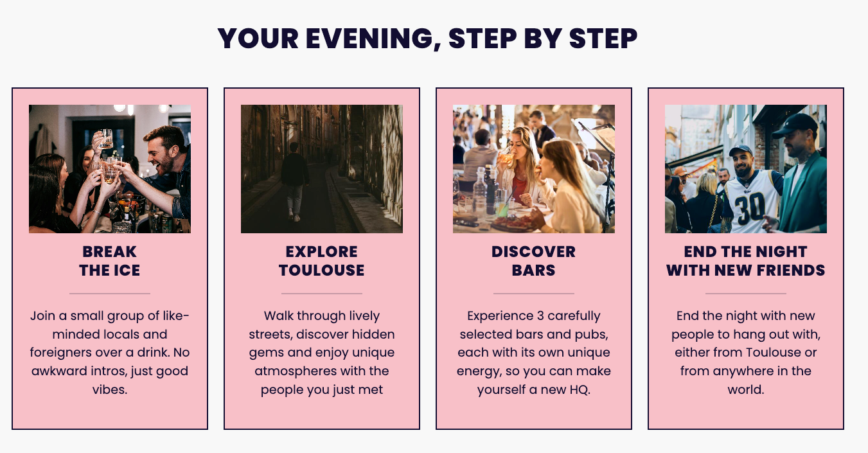The image size is (868, 453).
Task: Click the 'Break the Ice' heading
Action: [x=110, y=261]
